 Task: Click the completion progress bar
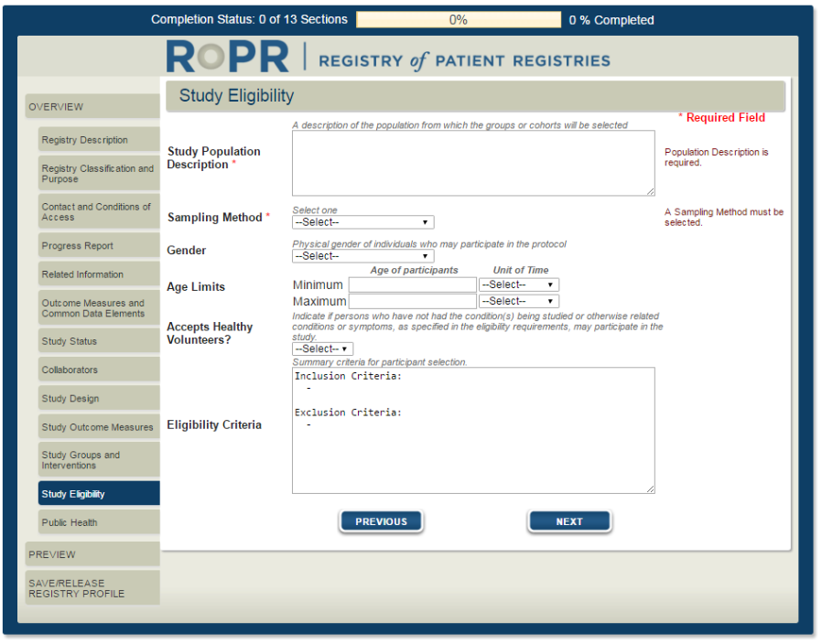click(459, 20)
